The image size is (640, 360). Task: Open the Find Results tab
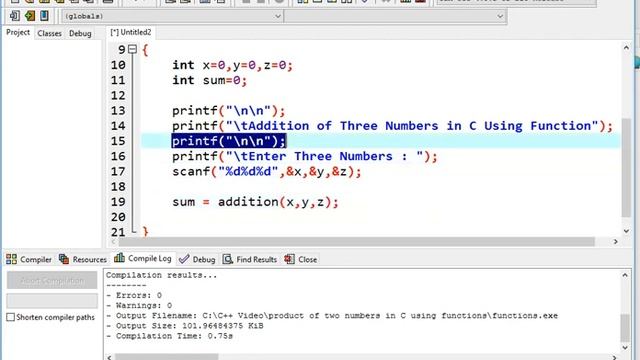[x=250, y=259]
